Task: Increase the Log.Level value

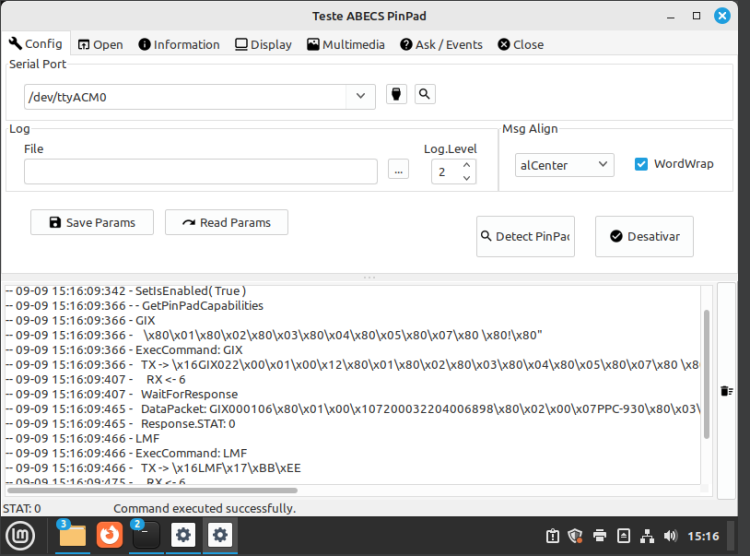Action: (x=467, y=165)
